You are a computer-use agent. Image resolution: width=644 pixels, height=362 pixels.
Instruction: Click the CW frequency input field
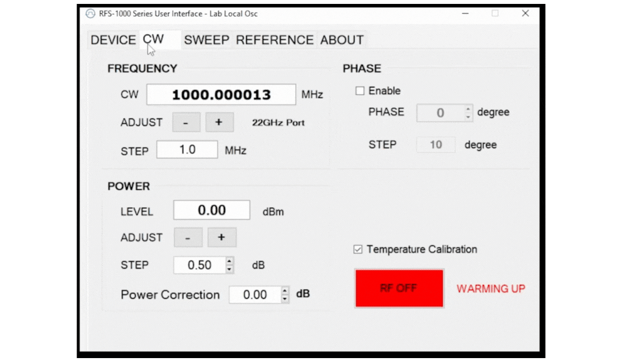221,94
